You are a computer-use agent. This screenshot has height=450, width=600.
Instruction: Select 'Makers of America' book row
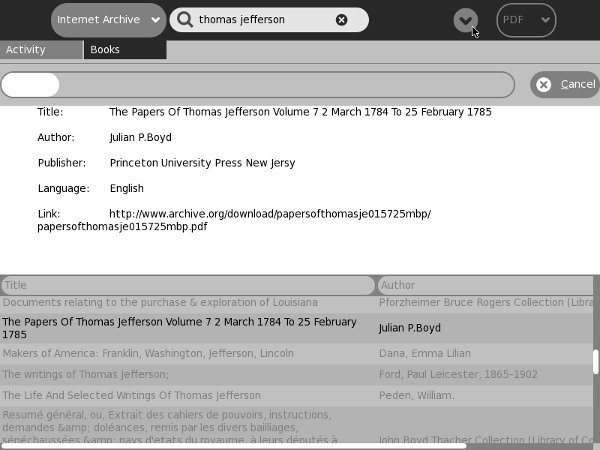coord(148,353)
